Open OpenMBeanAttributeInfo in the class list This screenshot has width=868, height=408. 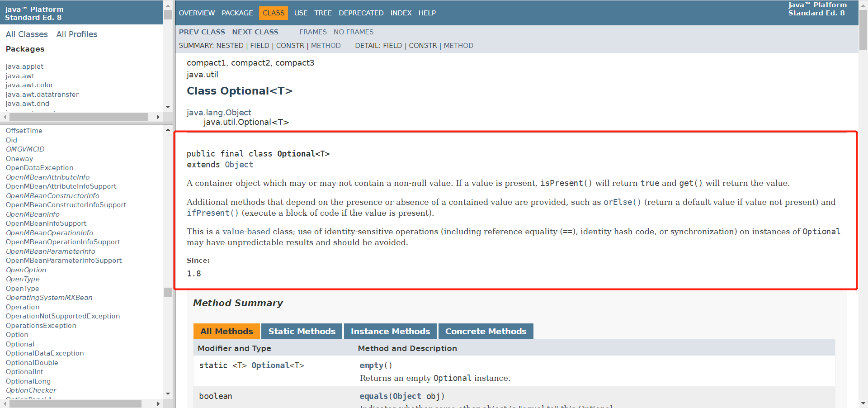47,177
